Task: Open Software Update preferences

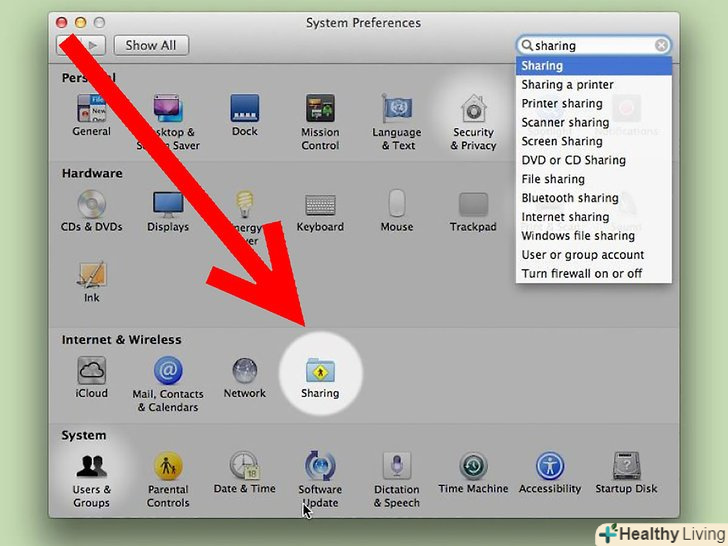Action: coord(320,481)
